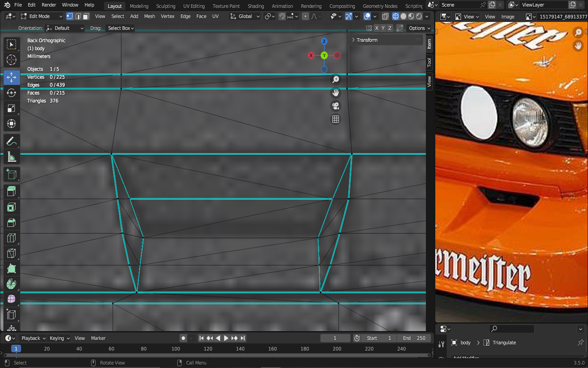Switch to the Modeling workspace tab

[x=139, y=6]
